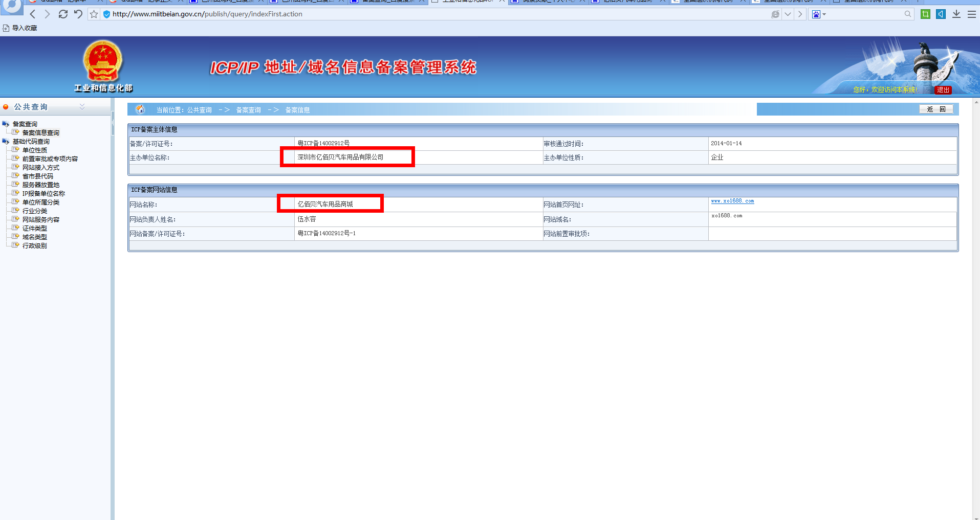
Task: Open 服务器放置地 in the sidebar
Action: (x=40, y=185)
